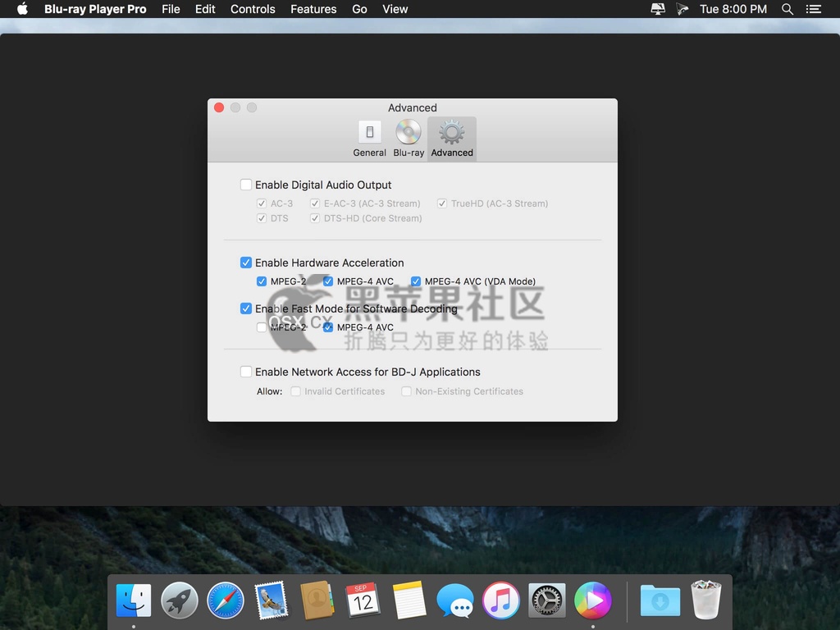The width and height of the screenshot is (840, 630).
Task: Toggle Non-Existing Certificates checkbox
Action: [407, 391]
